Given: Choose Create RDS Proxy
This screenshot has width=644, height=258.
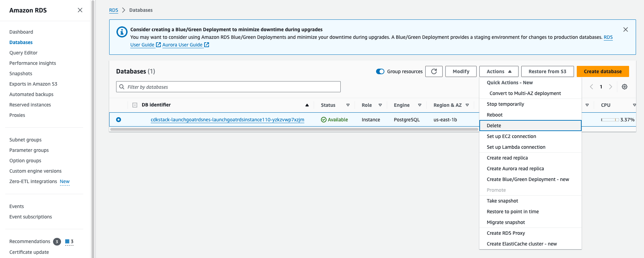Looking at the screenshot, I should point(530,233).
